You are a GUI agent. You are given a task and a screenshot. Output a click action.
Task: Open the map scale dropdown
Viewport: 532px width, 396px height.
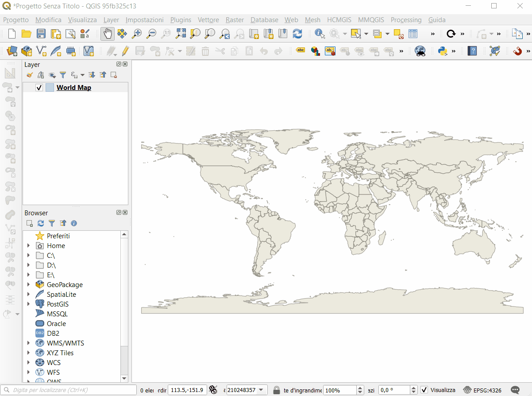261,390
